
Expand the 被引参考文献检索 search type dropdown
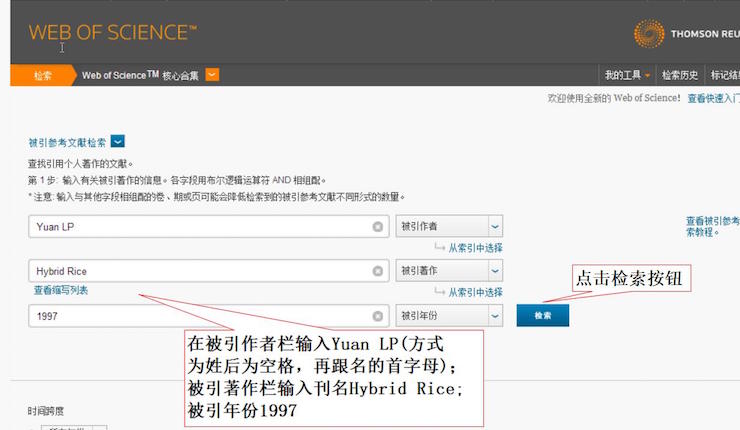(118, 141)
